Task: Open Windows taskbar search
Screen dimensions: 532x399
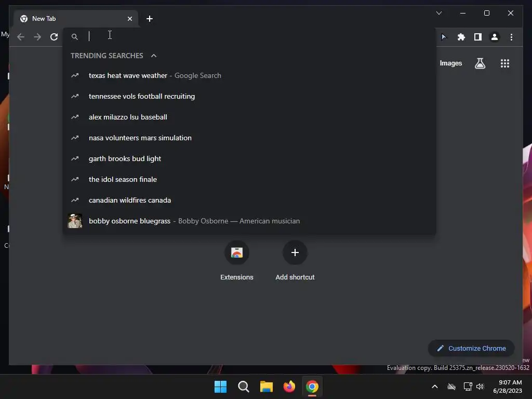Action: [x=243, y=387]
